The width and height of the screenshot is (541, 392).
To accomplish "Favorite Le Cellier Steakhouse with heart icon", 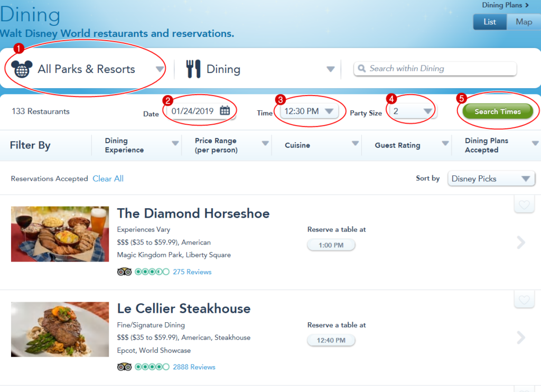I will pyautogui.click(x=524, y=300).
